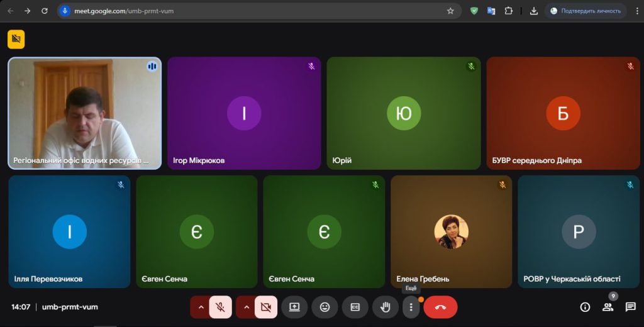The image size is (644, 327).
Task: Expand video settings arrow beside camera
Action: click(x=247, y=307)
